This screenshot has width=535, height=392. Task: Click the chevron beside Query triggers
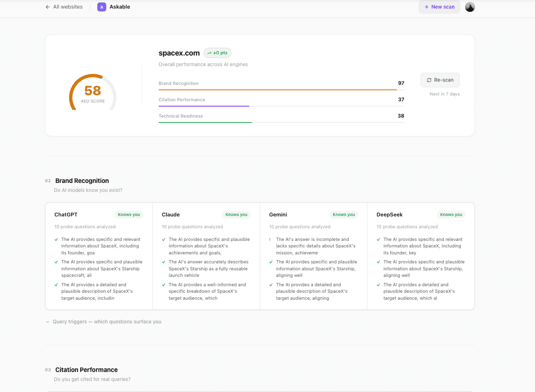point(47,322)
